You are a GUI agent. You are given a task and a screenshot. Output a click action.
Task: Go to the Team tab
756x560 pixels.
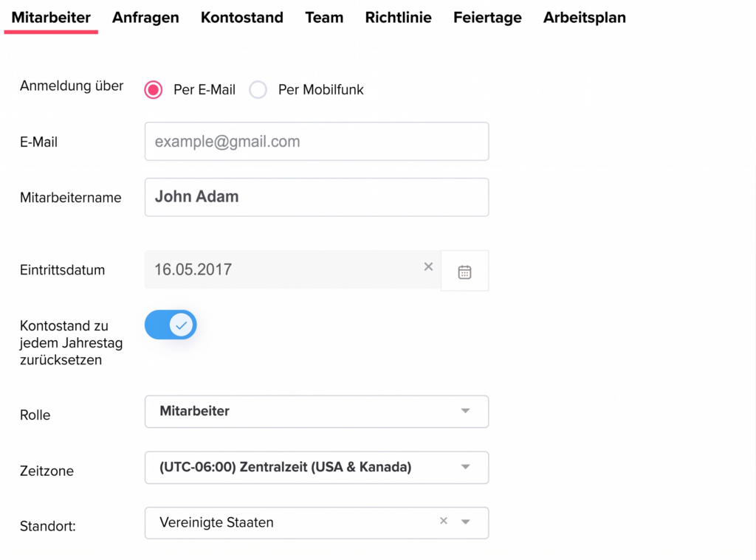(324, 17)
